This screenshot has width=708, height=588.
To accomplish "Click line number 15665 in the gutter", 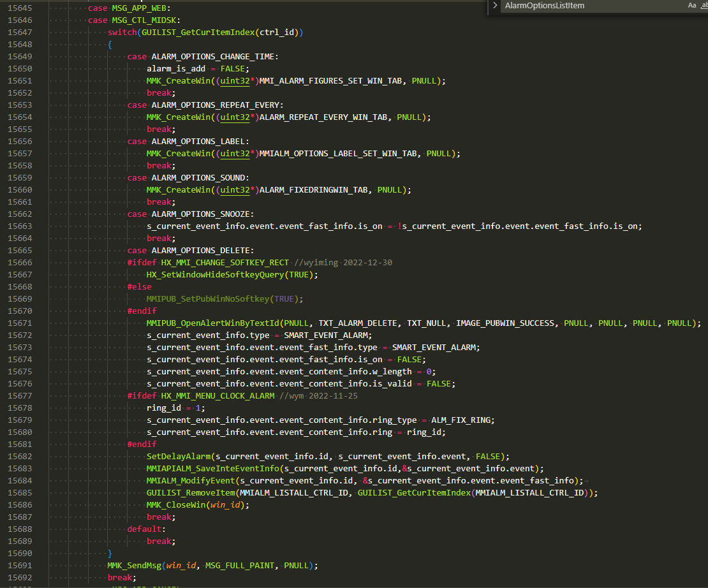I will tap(20, 251).
